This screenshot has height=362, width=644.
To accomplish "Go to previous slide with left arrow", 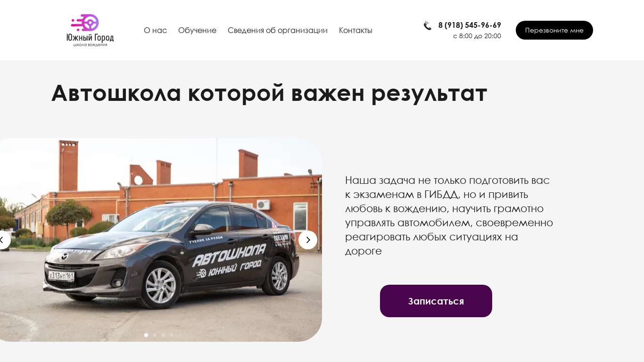I will pyautogui.click(x=2, y=240).
